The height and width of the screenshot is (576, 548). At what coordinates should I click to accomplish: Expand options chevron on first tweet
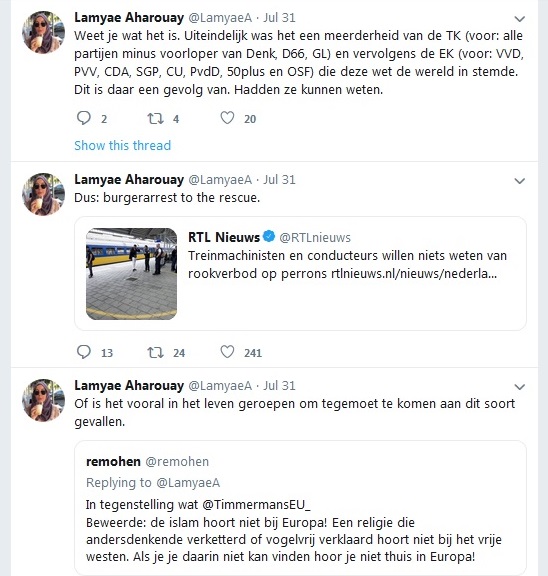(519, 19)
